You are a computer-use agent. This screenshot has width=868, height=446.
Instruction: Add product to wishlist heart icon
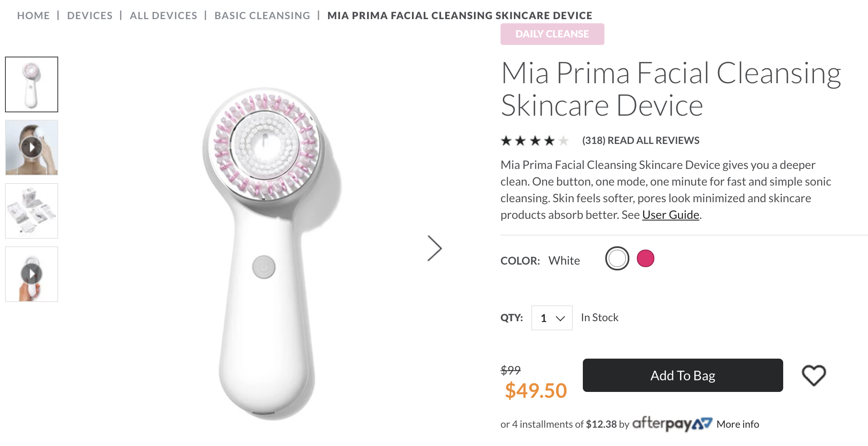coord(814,375)
